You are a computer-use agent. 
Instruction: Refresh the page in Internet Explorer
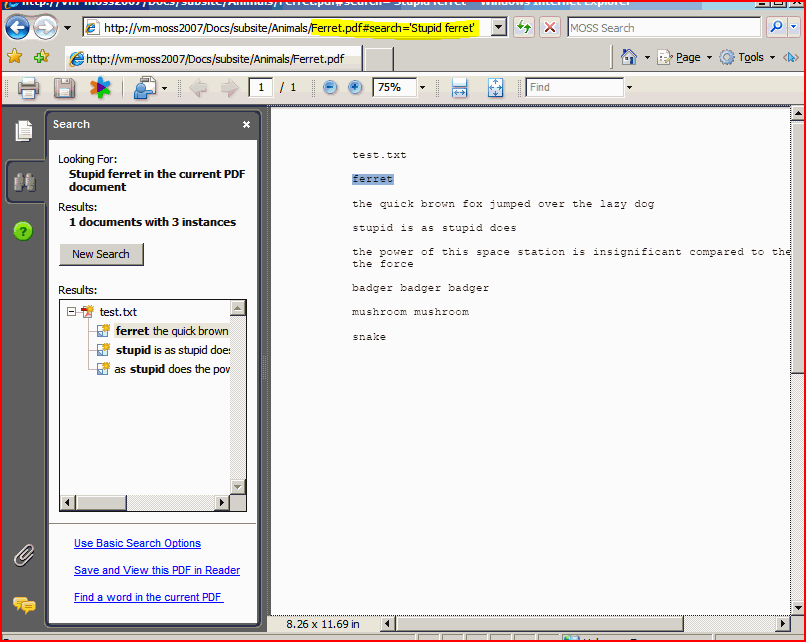point(523,28)
